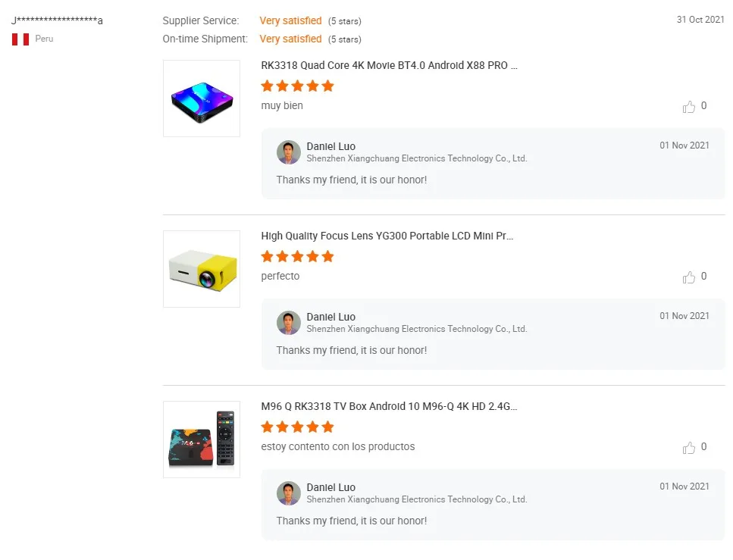Click five-star rating of YG300 projector review
733x560 pixels.
pyautogui.click(x=297, y=257)
